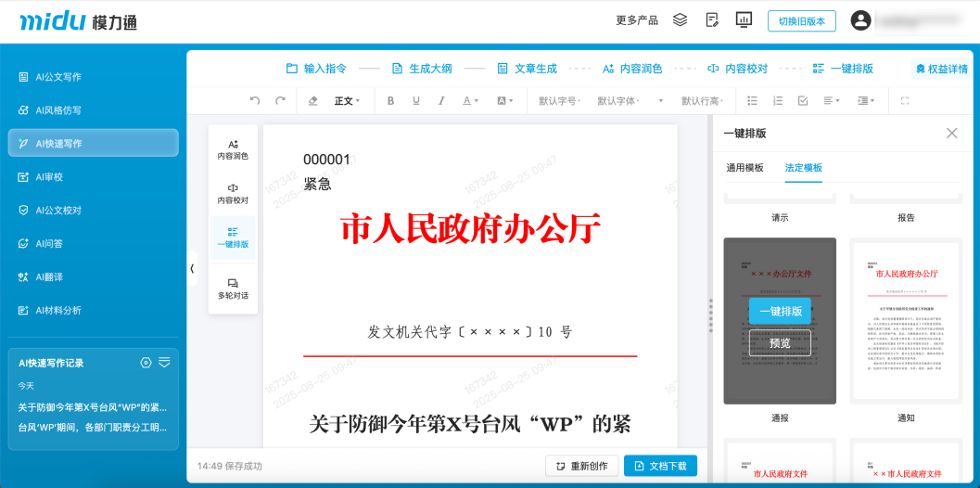Go to 文章生成 step
980x488 pixels.
click(527, 69)
